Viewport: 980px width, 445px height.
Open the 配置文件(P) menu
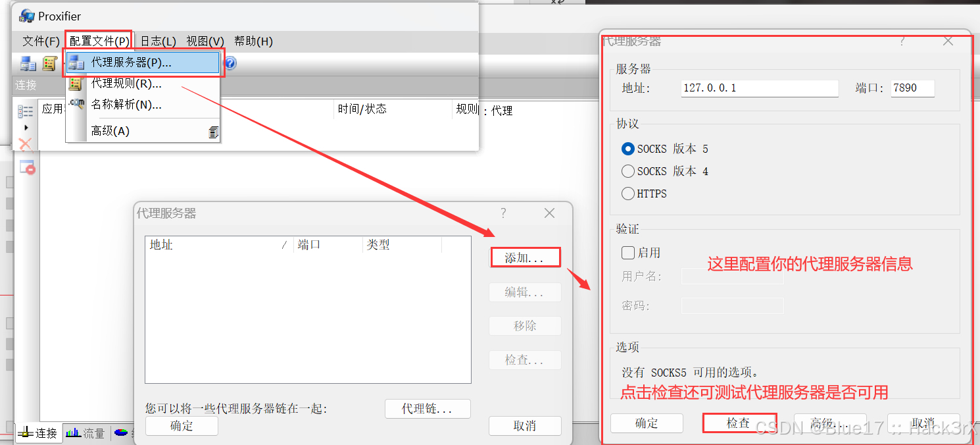tap(99, 41)
